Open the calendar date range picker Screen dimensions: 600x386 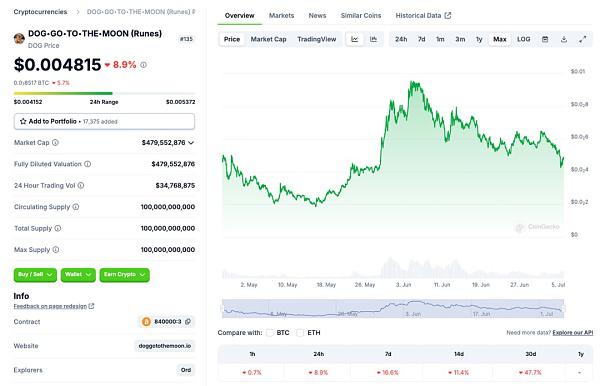(545, 39)
